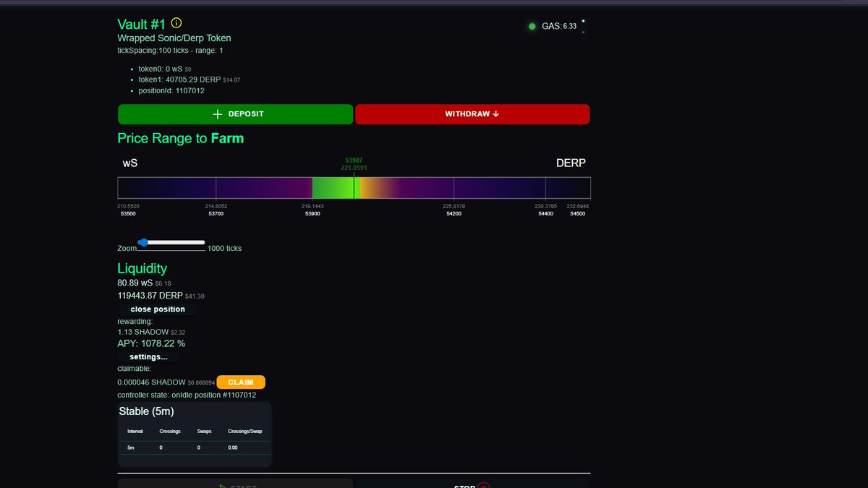Click the '1.13 SHADOW' reward value
This screenshot has height=488, width=868.
[142, 332]
